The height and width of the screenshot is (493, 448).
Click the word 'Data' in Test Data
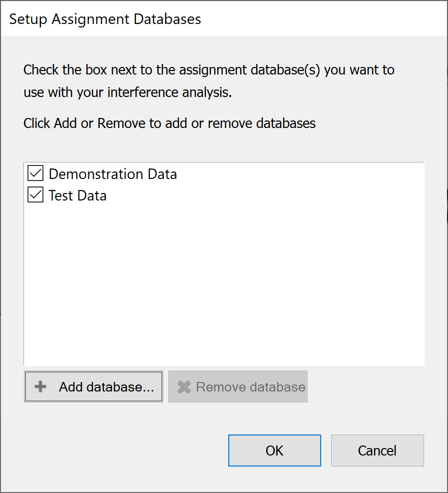tap(92, 195)
